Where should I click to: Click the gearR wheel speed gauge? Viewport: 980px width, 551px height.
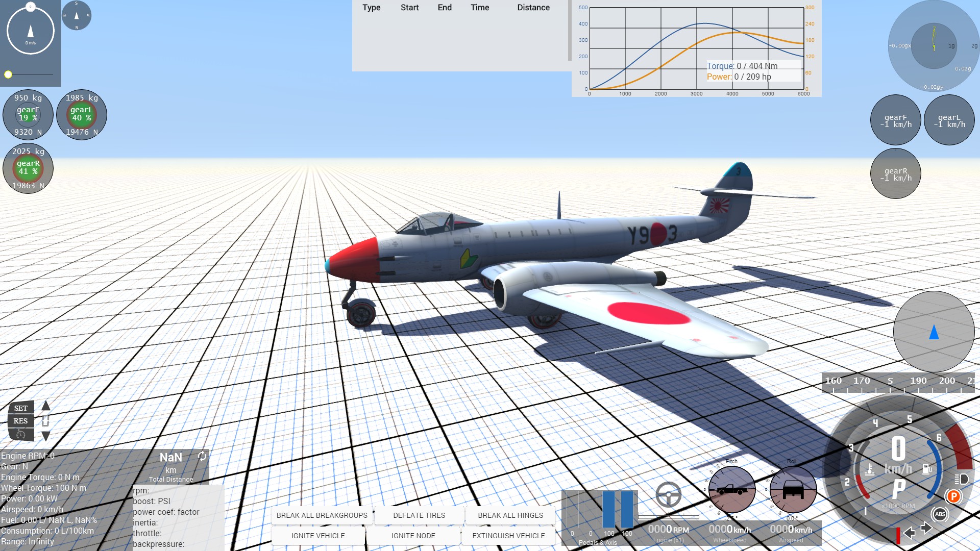(896, 173)
